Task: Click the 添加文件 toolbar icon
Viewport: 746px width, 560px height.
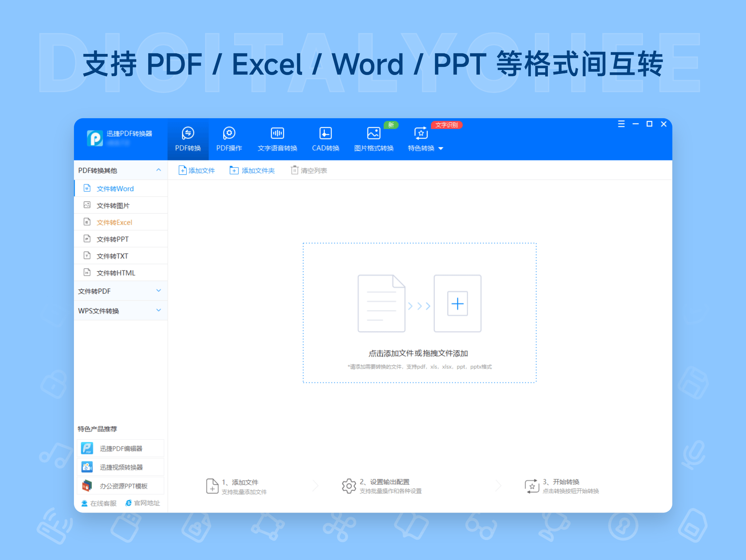Action: (x=182, y=171)
